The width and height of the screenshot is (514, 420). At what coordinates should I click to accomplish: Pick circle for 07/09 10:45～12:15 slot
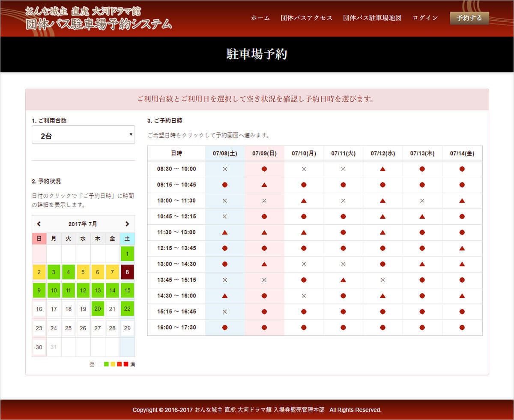coord(264,217)
